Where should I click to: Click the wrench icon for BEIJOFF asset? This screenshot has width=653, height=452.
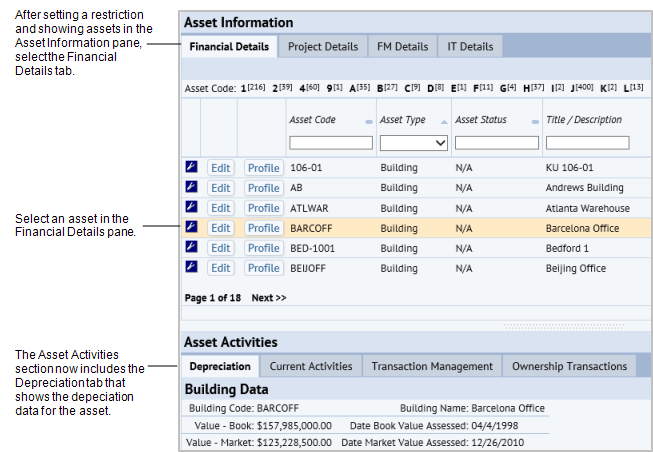tap(191, 268)
